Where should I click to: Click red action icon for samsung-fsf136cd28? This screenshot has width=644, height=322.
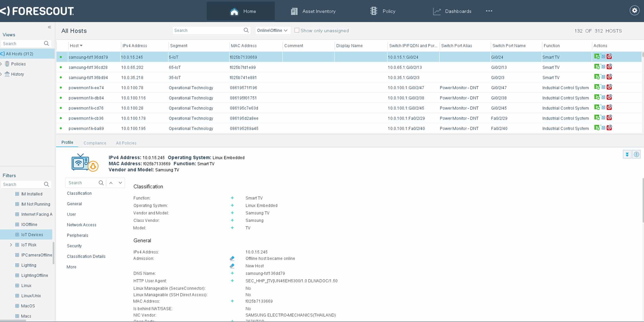point(609,67)
